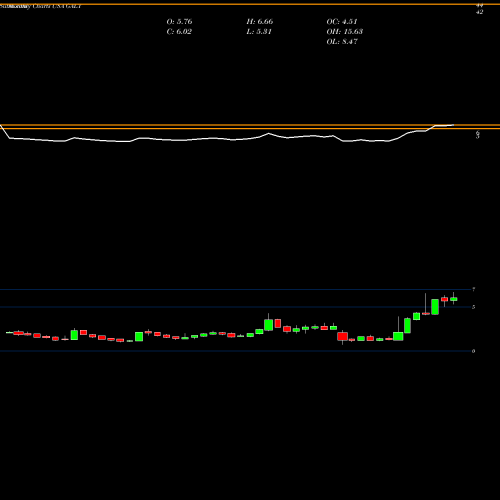Click the largest red candle after the mid-chart dip
Screen dimensions: 500x500
point(343,336)
